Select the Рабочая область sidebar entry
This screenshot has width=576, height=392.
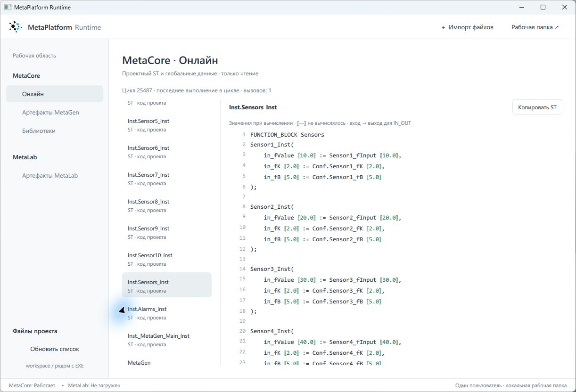point(34,56)
